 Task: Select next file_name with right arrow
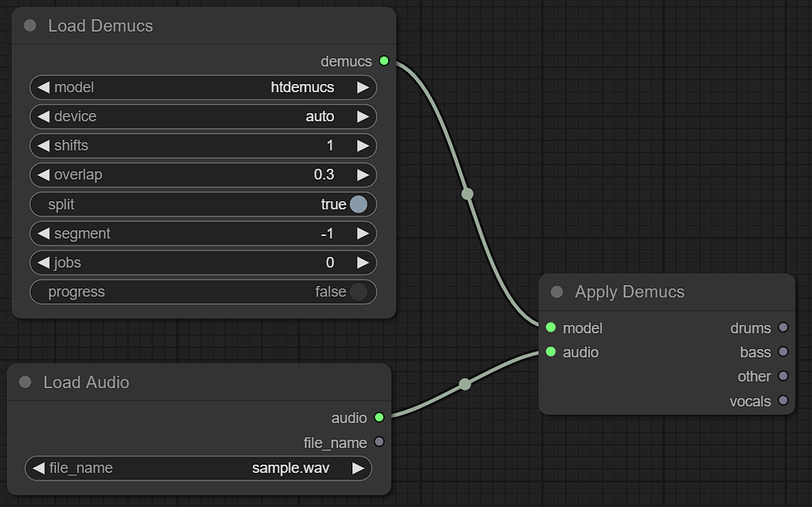pyautogui.click(x=358, y=468)
